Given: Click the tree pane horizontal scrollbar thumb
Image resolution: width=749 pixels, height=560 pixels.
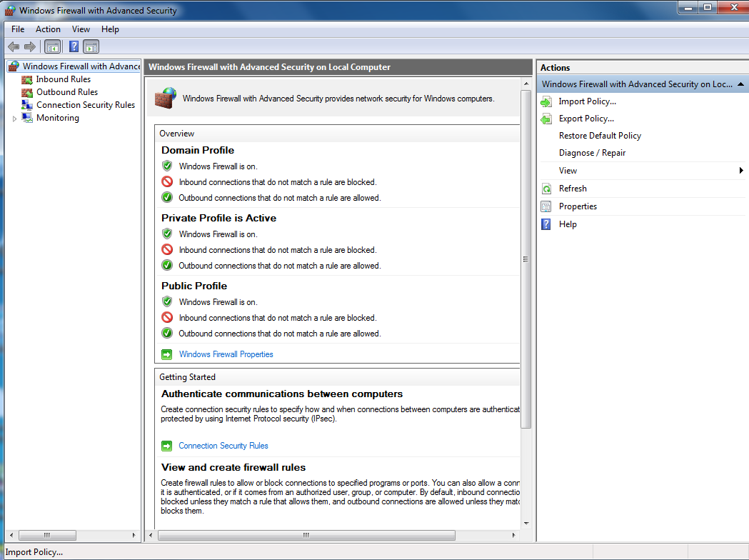Looking at the screenshot, I should [x=47, y=535].
